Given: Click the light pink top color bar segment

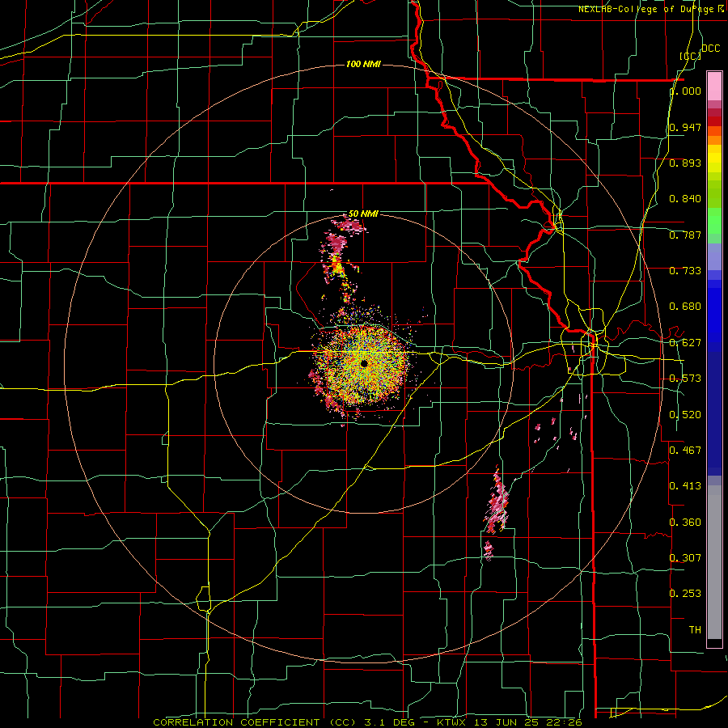Looking at the screenshot, I should click(714, 86).
